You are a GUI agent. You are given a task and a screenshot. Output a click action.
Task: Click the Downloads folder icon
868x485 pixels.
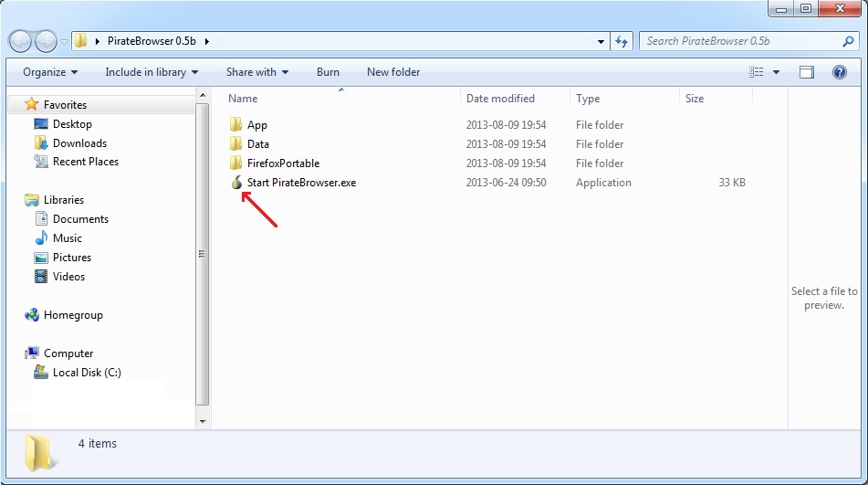tap(41, 142)
